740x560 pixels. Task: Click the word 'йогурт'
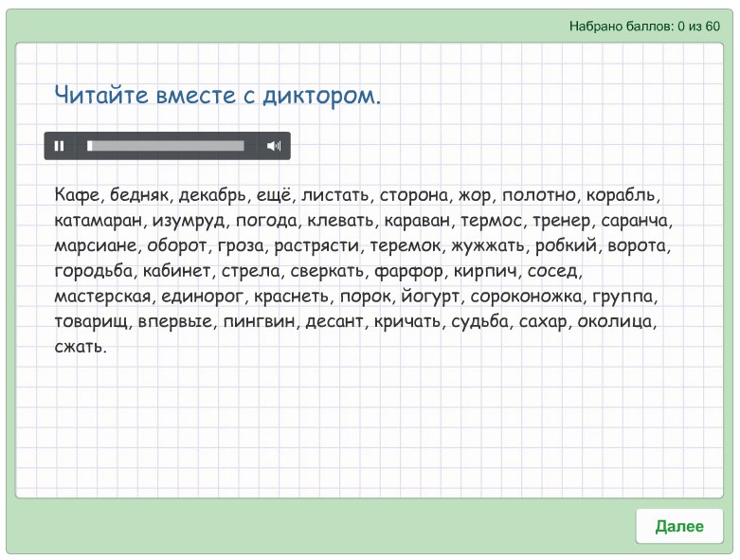click(x=430, y=297)
